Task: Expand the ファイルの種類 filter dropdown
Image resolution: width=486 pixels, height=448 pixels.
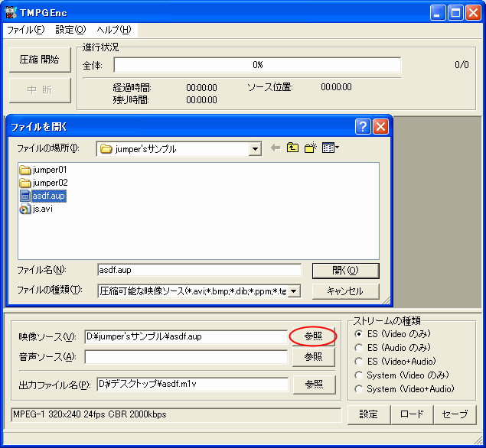Action: (294, 291)
